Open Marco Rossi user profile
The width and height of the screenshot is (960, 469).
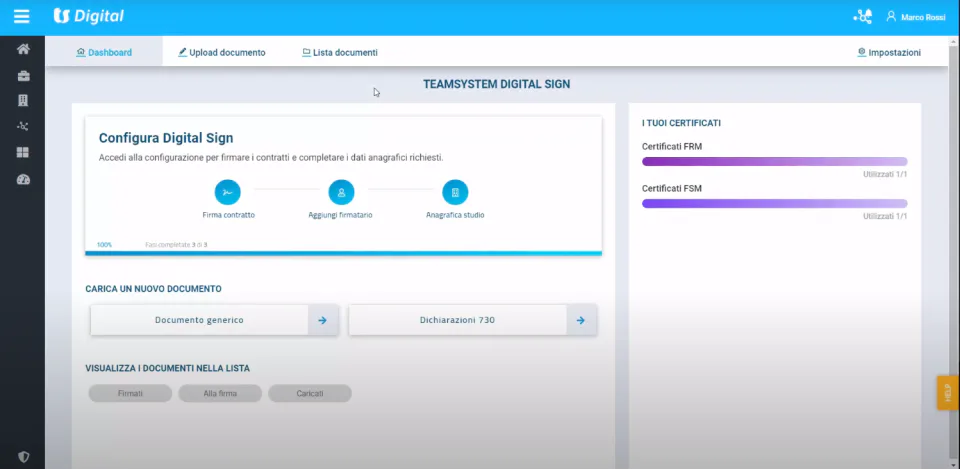916,17
